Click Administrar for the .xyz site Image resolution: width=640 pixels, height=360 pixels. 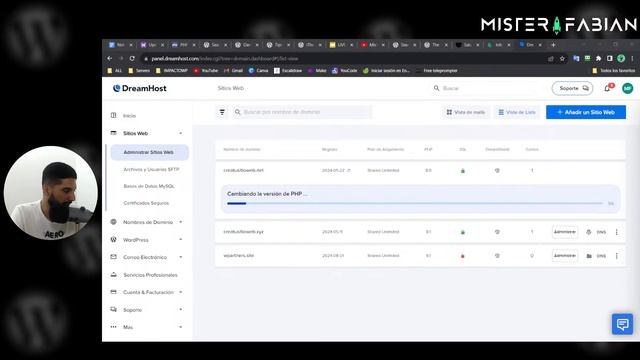565,232
